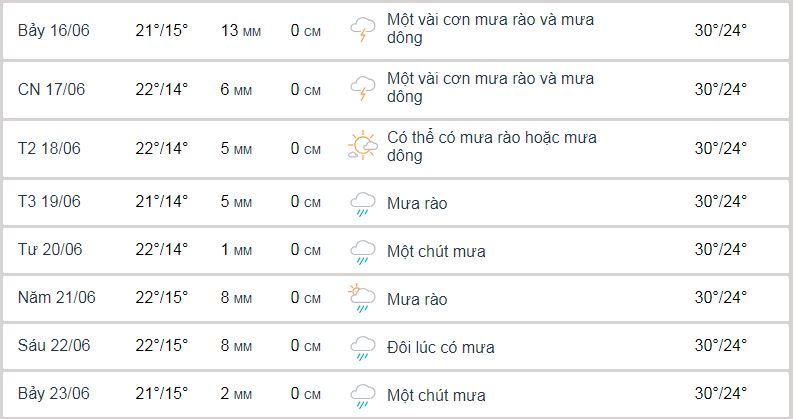Click sunny cloud icon for T2 18/06
793x419 pixels.
point(363,146)
